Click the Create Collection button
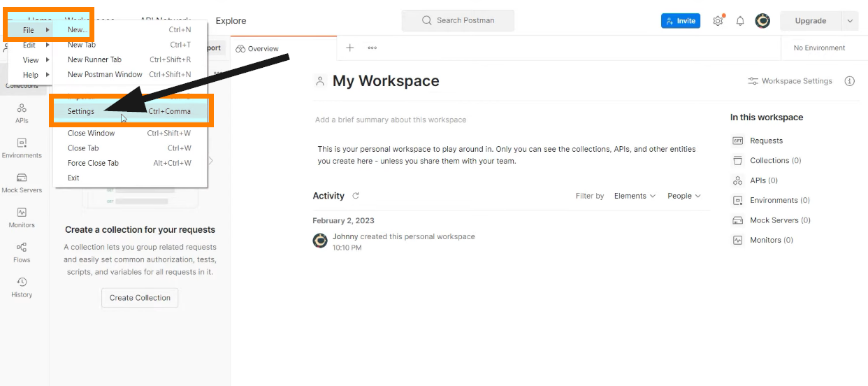This screenshot has height=386, width=868. [x=140, y=298]
